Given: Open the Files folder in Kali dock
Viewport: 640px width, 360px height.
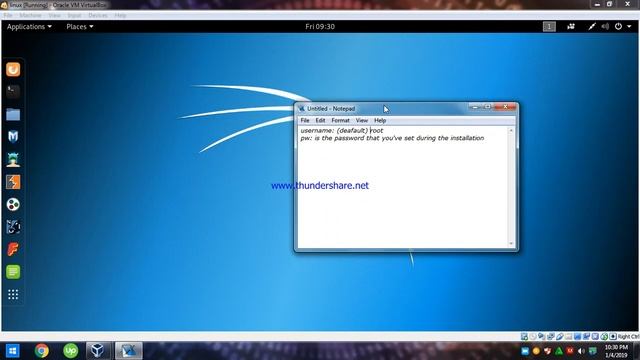Looking at the screenshot, I should coord(13,115).
